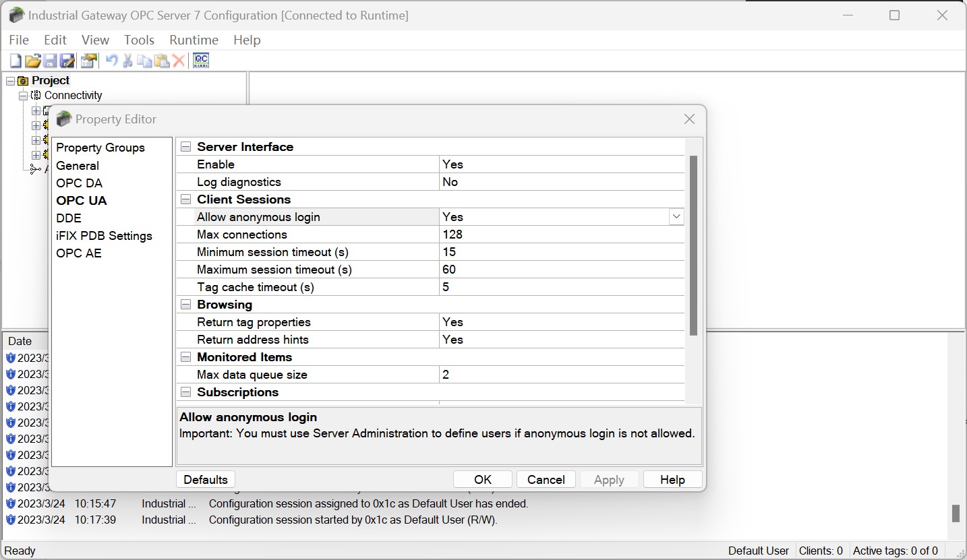967x560 pixels.
Task: Open the Help menu in menu bar
Action: [x=247, y=40]
